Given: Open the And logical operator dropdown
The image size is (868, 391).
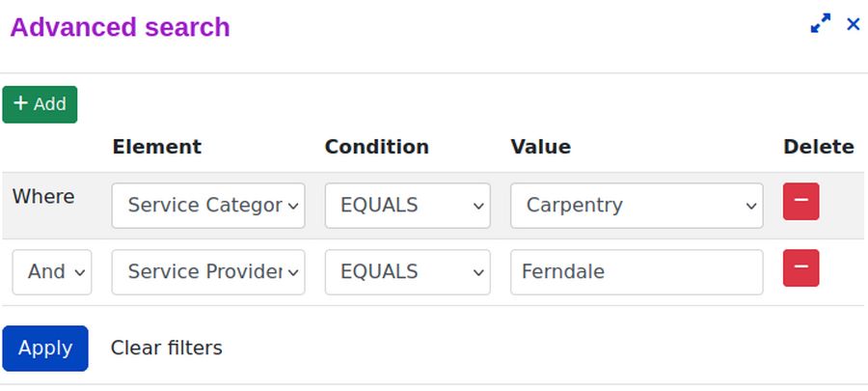Looking at the screenshot, I should (52, 272).
